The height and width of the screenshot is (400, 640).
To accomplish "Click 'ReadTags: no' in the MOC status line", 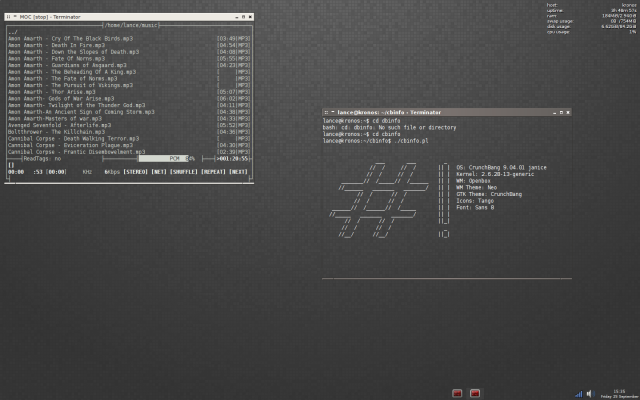I will [x=42, y=158].
